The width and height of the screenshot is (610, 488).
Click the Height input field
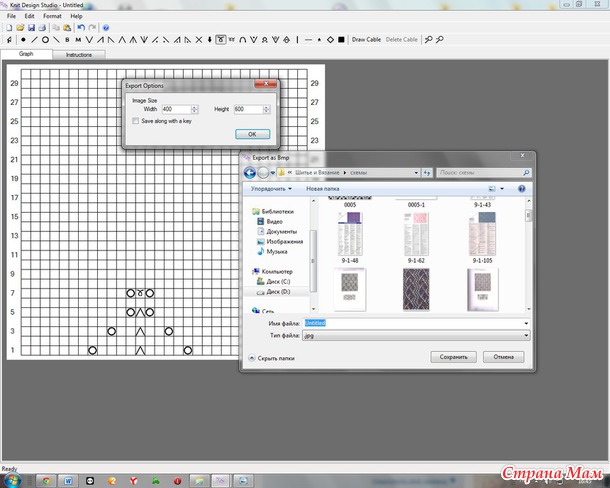[x=248, y=109]
